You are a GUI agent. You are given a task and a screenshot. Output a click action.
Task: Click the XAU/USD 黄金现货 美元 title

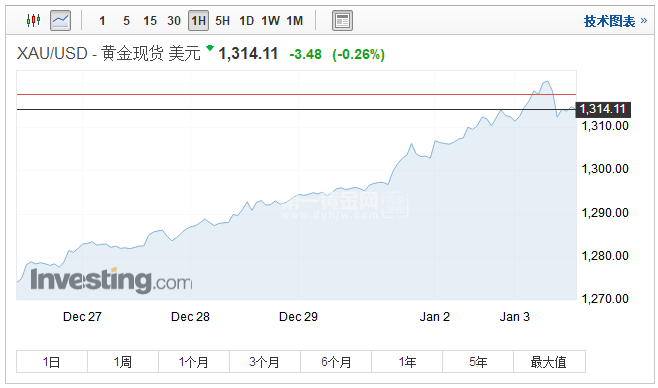108,54
